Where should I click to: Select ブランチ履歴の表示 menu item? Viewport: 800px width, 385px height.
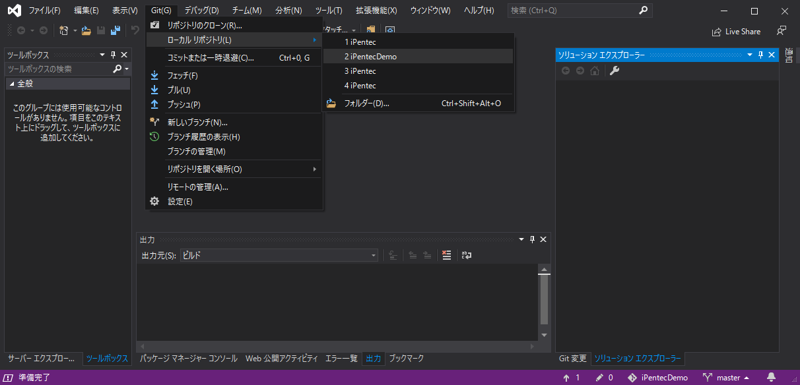(x=234, y=137)
